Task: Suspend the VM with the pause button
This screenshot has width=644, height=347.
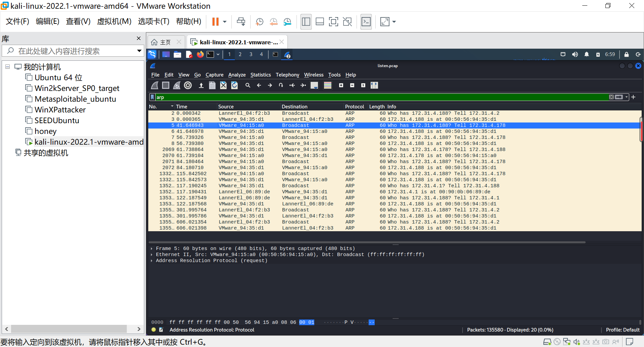Action: (215, 21)
